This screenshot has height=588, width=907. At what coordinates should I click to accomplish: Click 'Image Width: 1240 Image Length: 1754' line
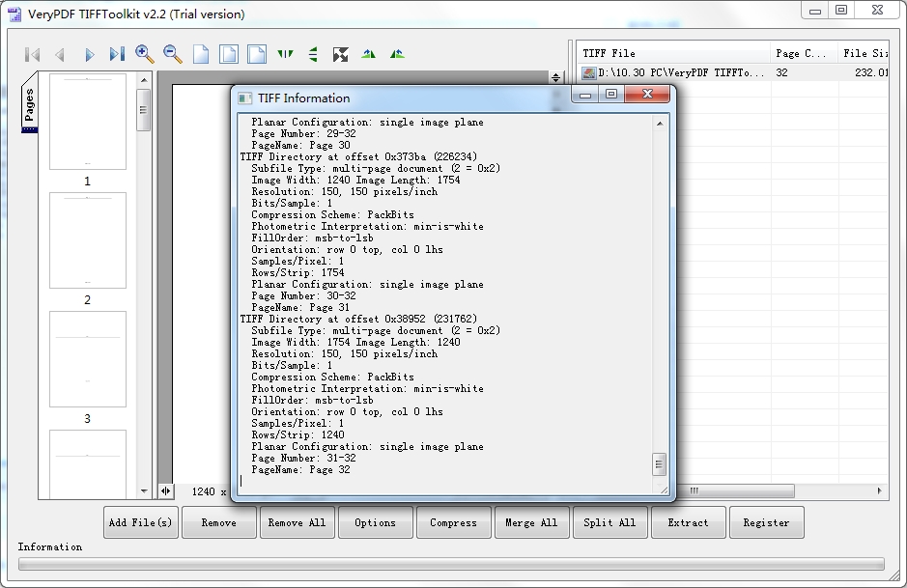tap(355, 180)
